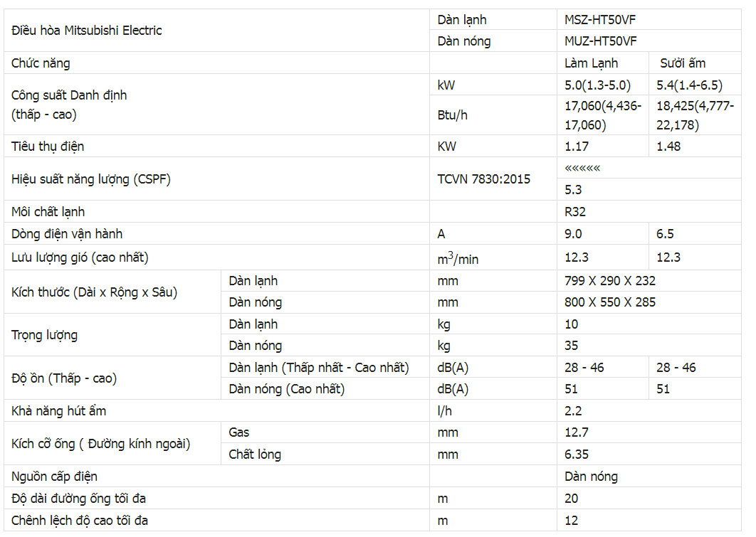
Task: Select the gas pipe size 12.7
Action: 577,432
